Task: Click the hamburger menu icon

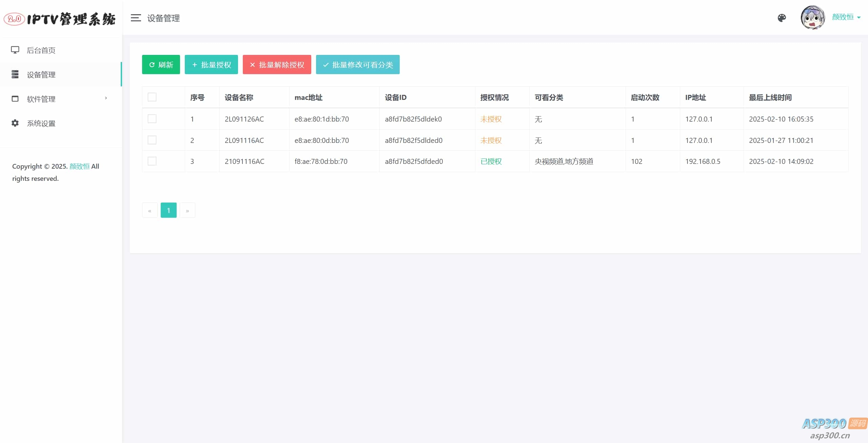Action: coord(136,18)
